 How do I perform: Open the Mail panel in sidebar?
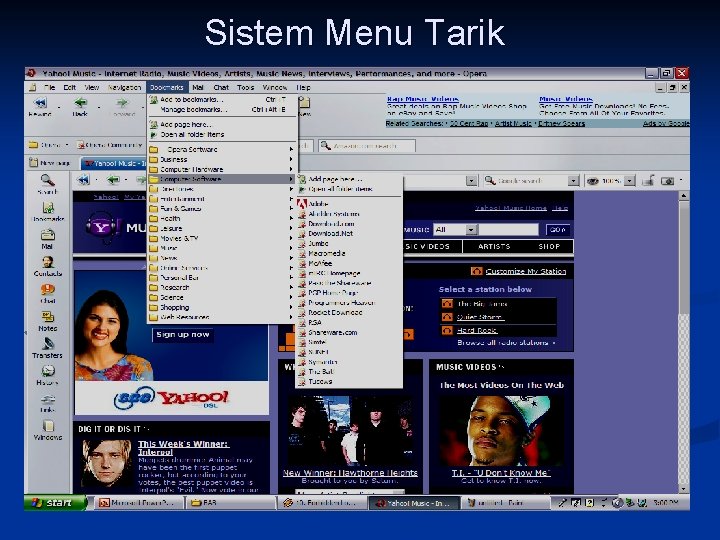click(x=47, y=239)
